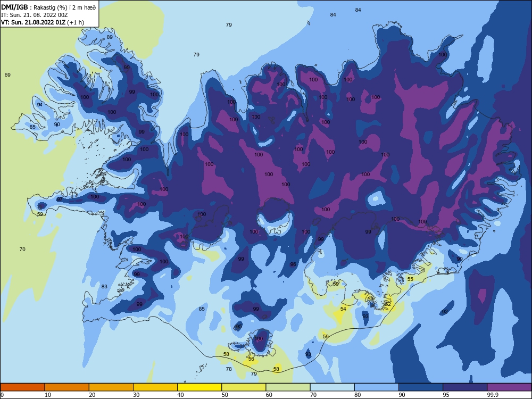Click legend tick label '10'
Image resolution: width=532 pixels, height=399 pixels.
(48, 395)
